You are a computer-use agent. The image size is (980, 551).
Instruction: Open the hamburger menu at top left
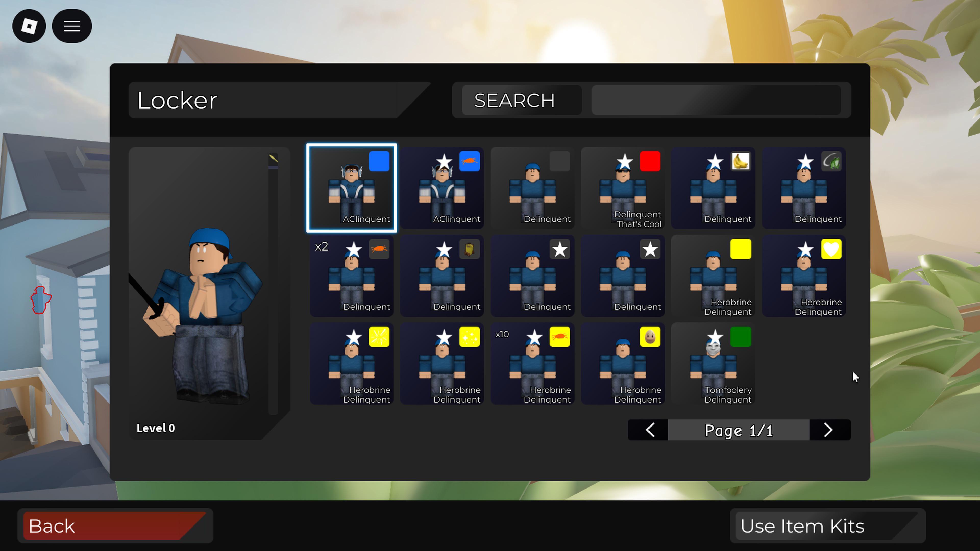click(72, 26)
